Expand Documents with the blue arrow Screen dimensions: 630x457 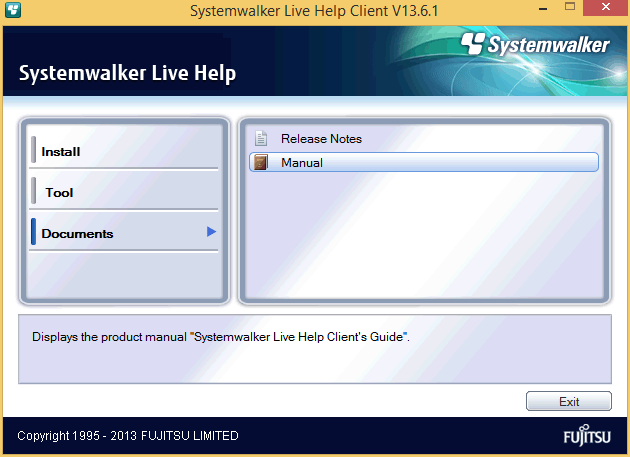point(211,232)
